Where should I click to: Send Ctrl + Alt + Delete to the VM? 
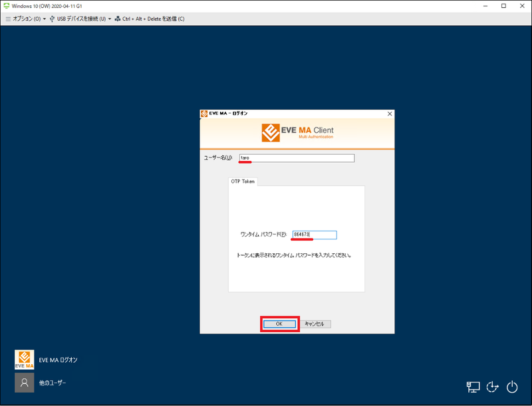tap(150, 19)
